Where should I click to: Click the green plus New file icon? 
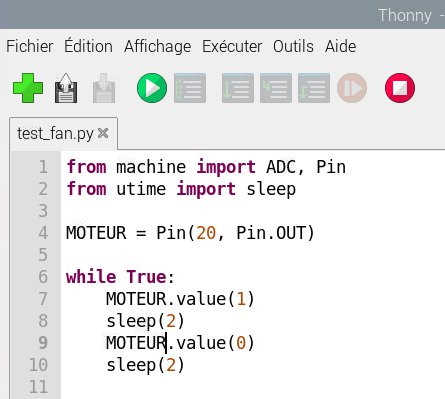coord(28,88)
